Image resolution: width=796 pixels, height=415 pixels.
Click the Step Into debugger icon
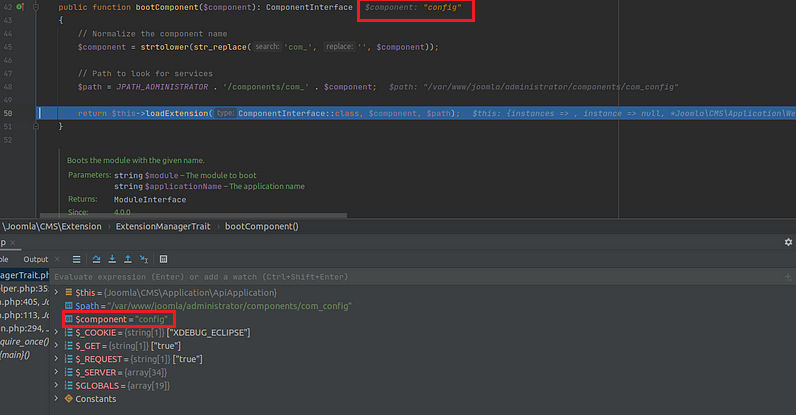113,258
